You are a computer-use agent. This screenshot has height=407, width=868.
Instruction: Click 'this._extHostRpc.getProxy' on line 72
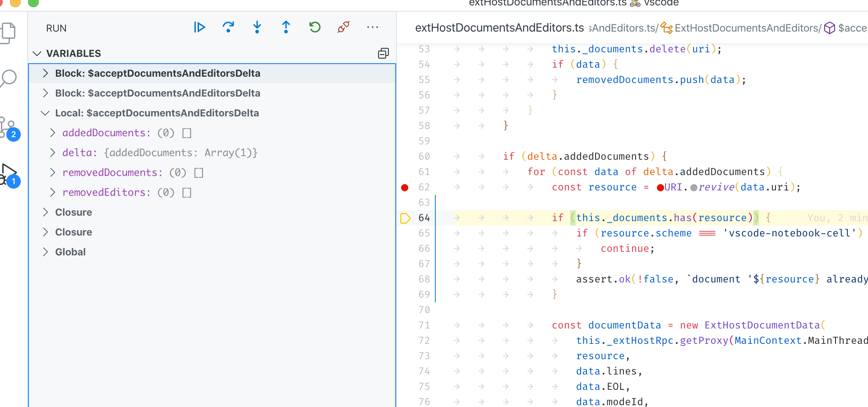click(x=652, y=341)
